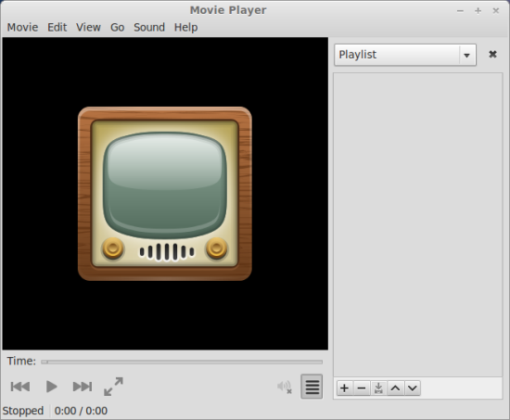
Task: Click the muted volume speaker icon
Action: (285, 387)
